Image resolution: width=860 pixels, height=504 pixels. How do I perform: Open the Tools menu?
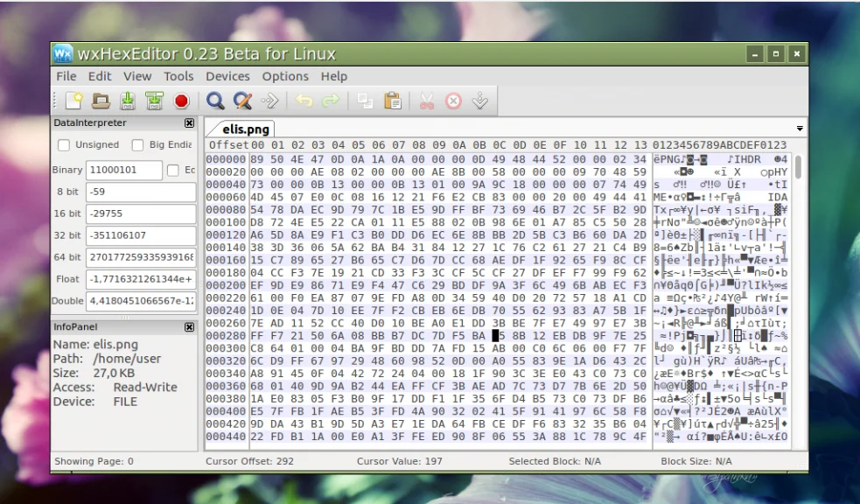[178, 76]
